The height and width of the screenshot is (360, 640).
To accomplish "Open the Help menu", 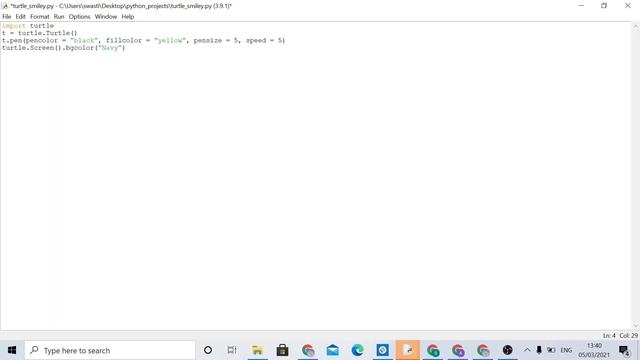I will pyautogui.click(x=127, y=17).
